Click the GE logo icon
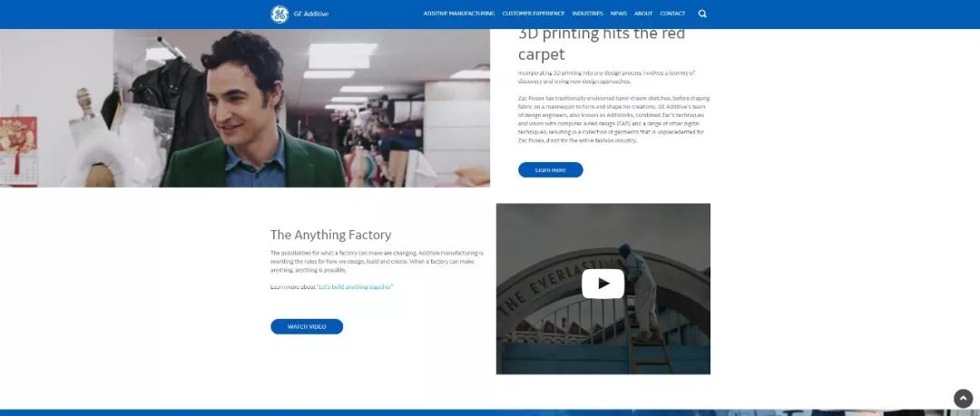 (279, 14)
